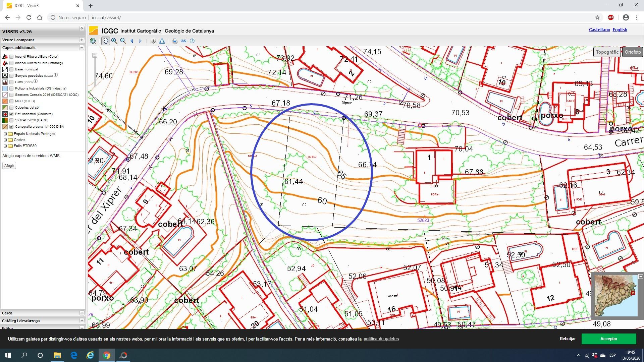Click the permalink chain icon
This screenshot has height=362, width=644.
click(x=183, y=41)
